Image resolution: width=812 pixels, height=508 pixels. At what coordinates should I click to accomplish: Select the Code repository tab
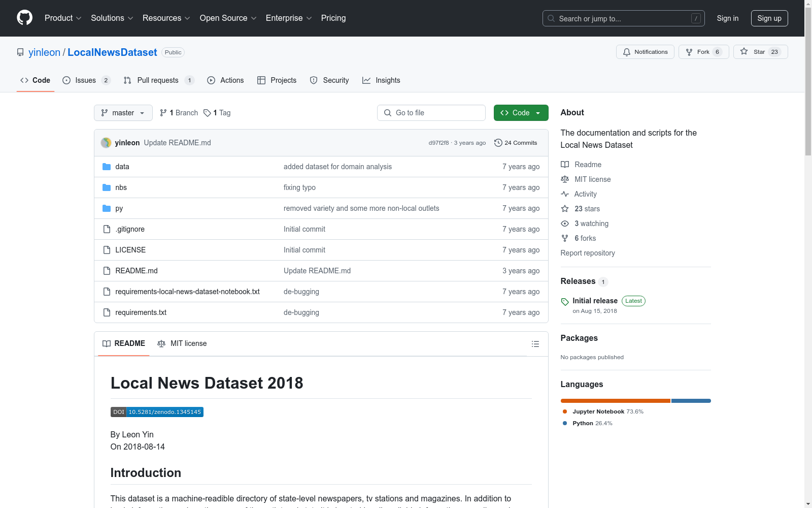click(x=36, y=80)
